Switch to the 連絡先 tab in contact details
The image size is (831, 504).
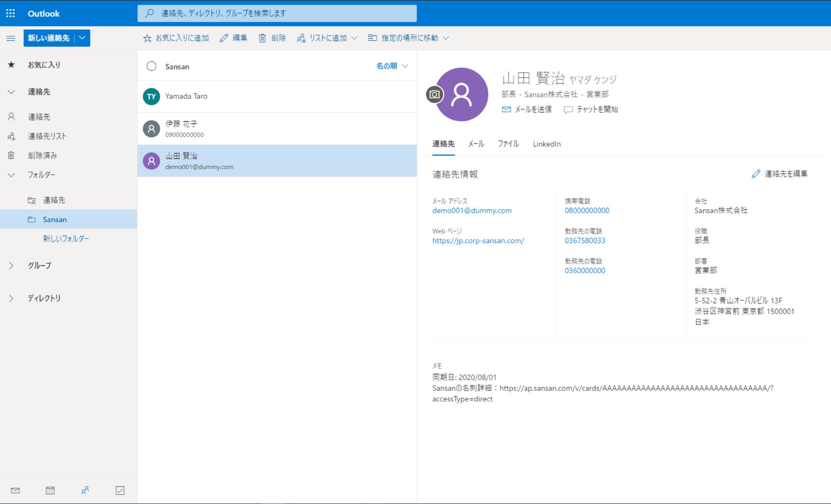pyautogui.click(x=443, y=144)
